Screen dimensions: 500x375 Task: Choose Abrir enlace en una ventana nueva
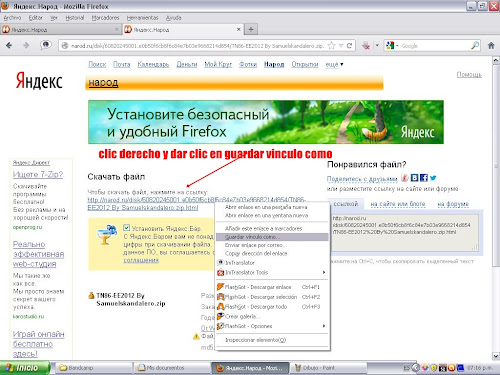272,215
